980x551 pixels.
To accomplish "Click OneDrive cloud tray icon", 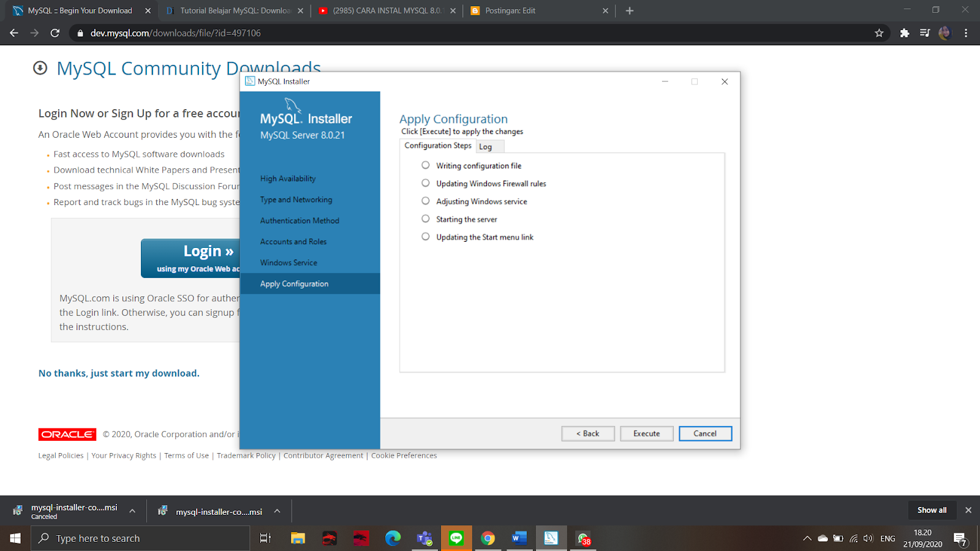I will tap(823, 539).
